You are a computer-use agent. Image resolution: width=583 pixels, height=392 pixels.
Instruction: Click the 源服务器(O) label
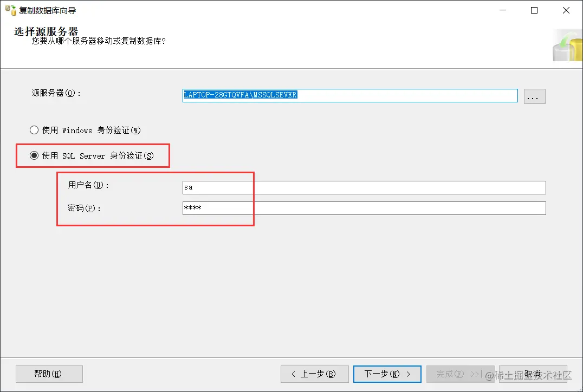point(56,93)
